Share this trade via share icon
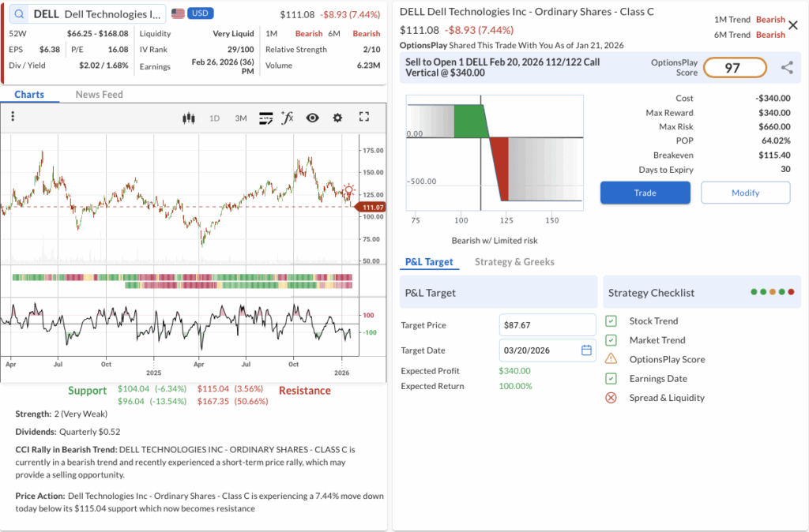 (787, 68)
